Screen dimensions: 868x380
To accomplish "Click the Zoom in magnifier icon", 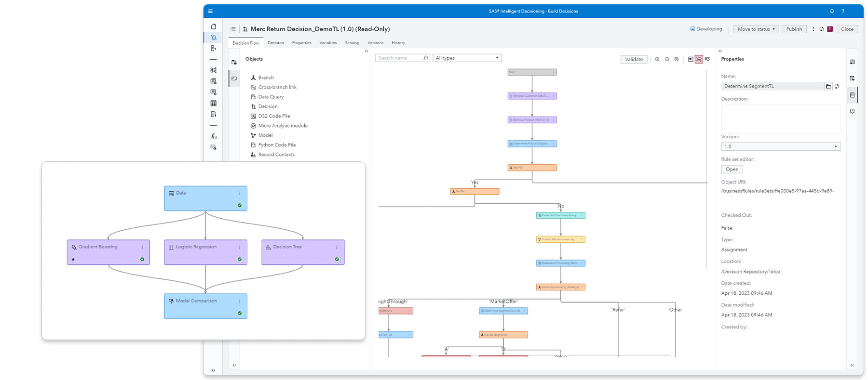I will click(x=657, y=59).
